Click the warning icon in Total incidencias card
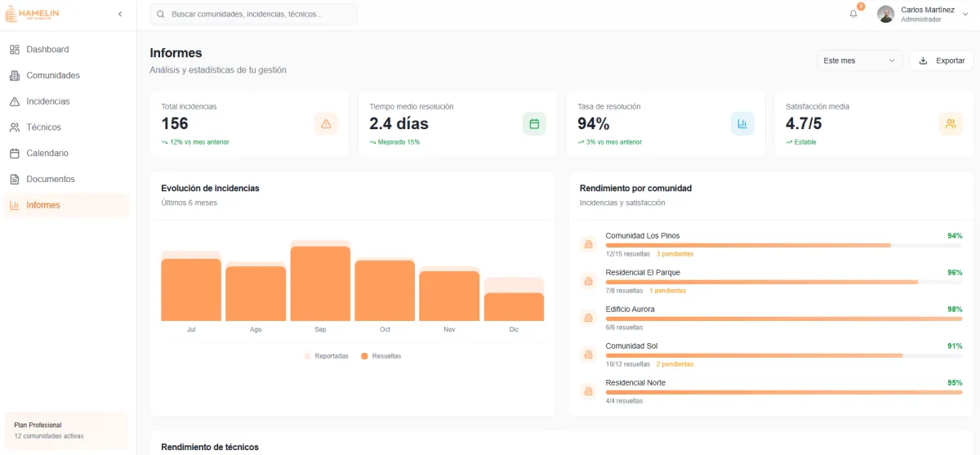Image resolution: width=980 pixels, height=455 pixels. click(326, 124)
